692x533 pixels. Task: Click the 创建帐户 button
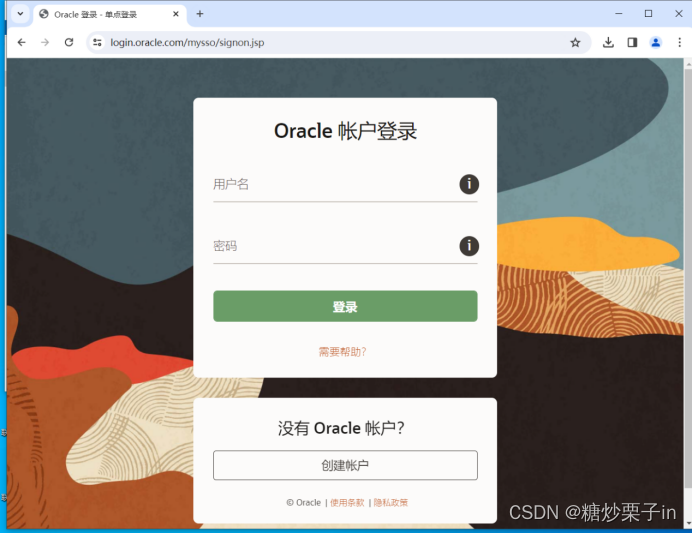pyautogui.click(x=345, y=465)
